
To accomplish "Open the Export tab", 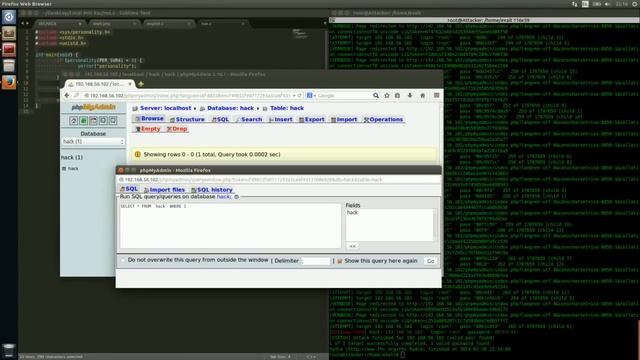I will (311, 119).
